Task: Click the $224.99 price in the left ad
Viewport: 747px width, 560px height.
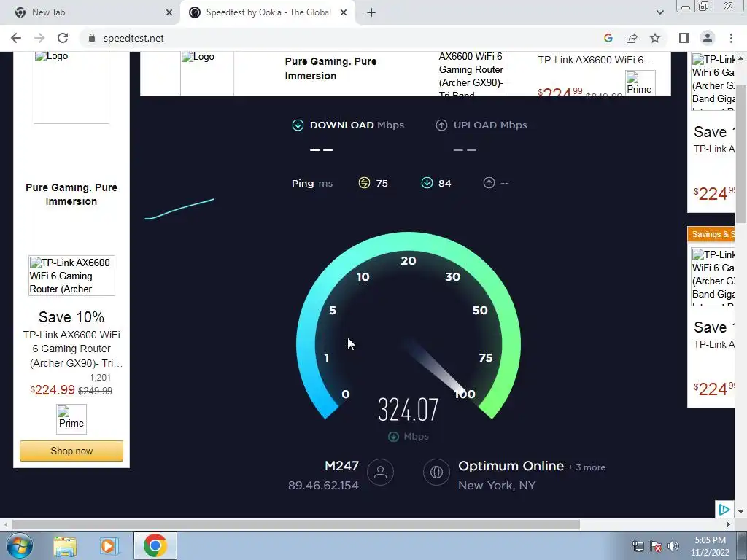Action: 53,390
